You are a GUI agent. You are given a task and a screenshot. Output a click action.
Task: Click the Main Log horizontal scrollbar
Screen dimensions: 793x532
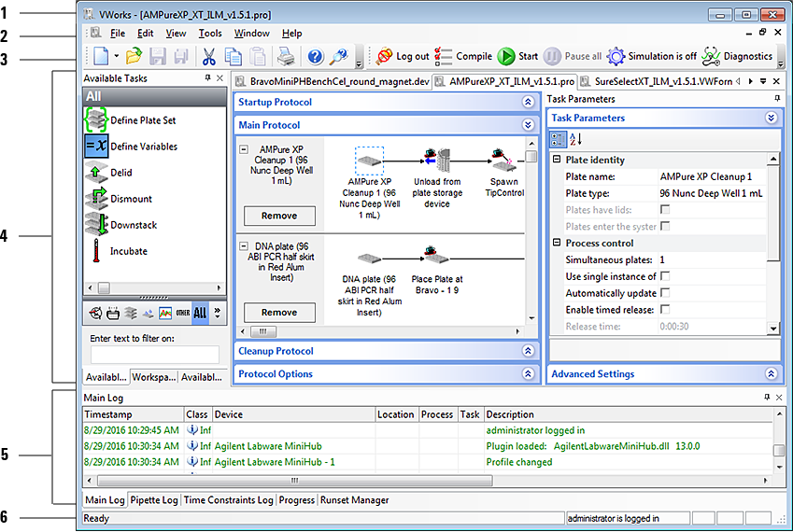tap(295, 481)
